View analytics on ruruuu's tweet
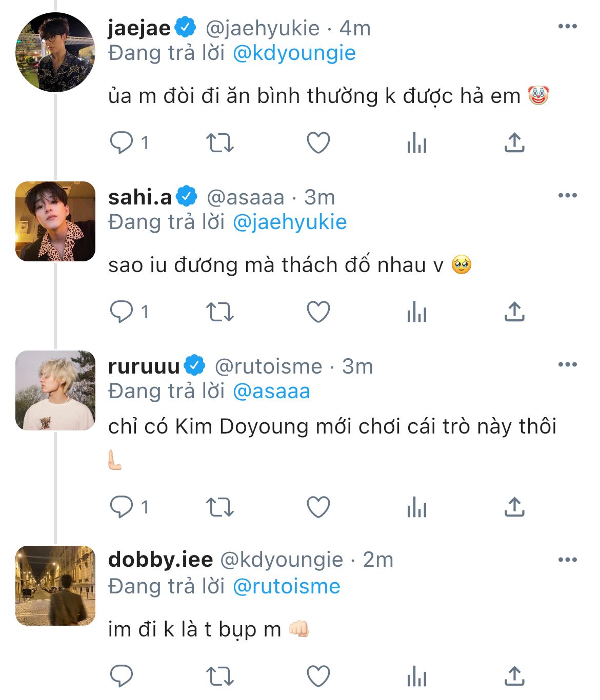The height and width of the screenshot is (700, 600). (x=416, y=507)
